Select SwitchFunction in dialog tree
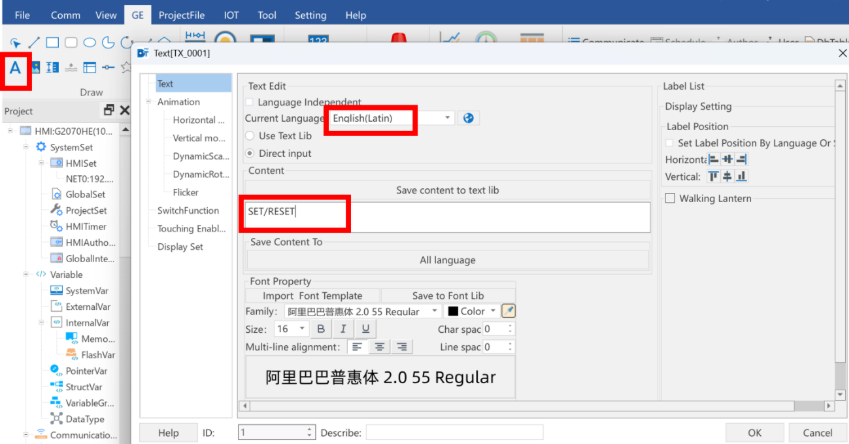 [x=188, y=210]
